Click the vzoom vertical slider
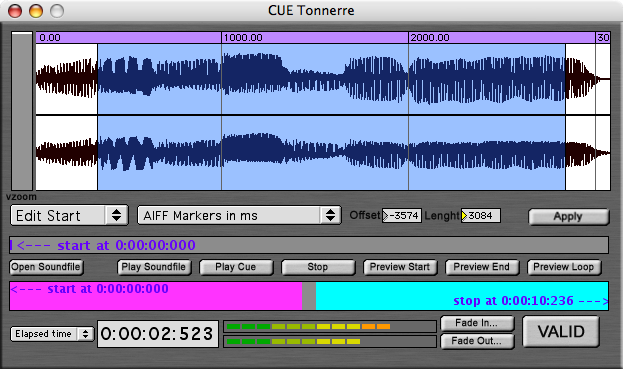 coord(22,111)
